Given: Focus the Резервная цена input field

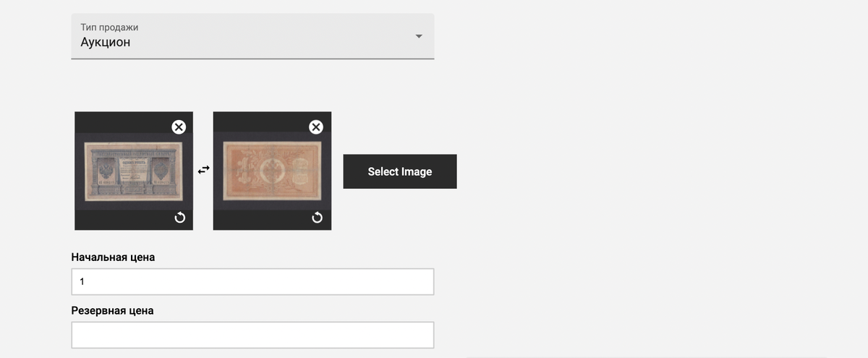Looking at the screenshot, I should (252, 335).
